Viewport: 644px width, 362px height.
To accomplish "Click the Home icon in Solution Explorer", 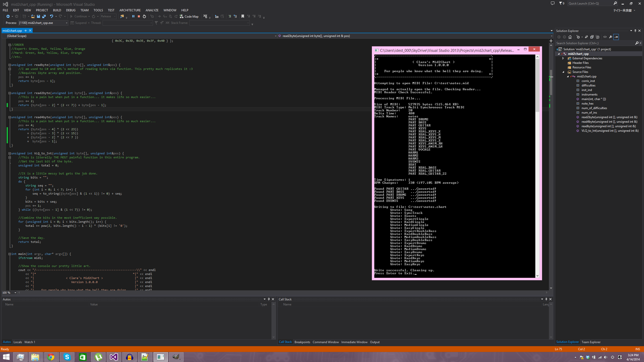I will coord(570,37).
